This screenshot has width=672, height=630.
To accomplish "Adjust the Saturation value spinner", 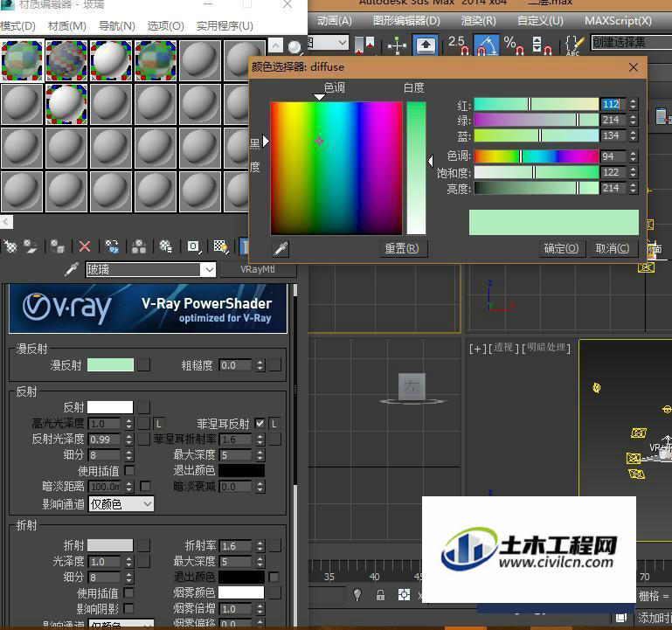I will (x=633, y=172).
